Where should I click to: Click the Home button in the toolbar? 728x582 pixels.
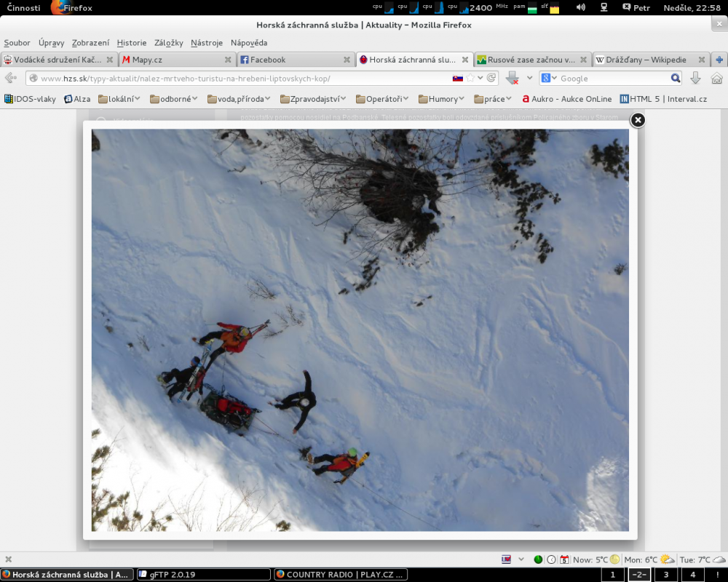click(716, 79)
